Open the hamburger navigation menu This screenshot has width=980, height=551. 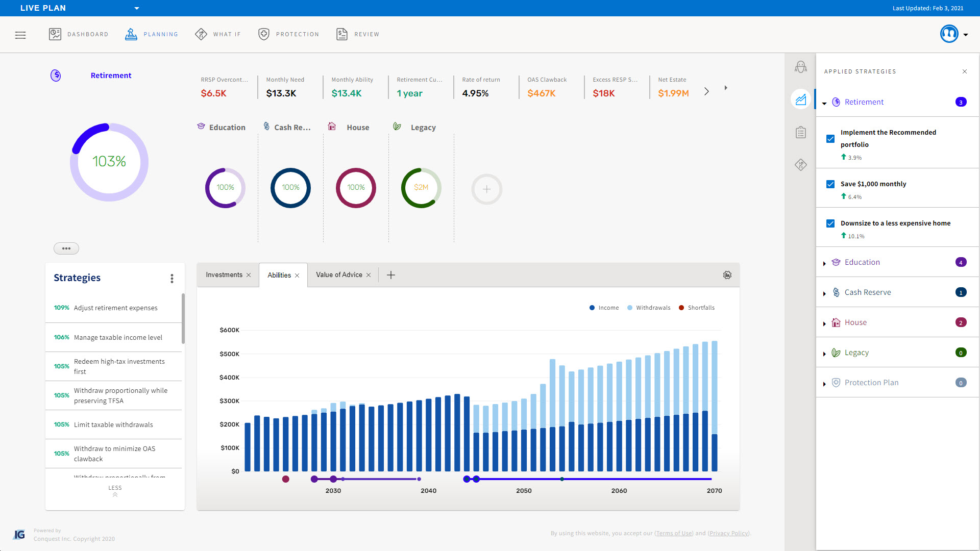click(20, 35)
